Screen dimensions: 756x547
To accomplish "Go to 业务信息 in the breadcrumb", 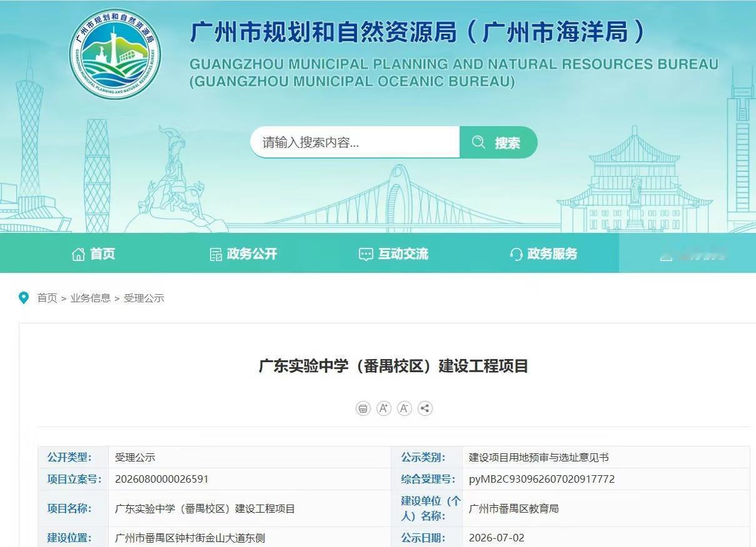I will click(x=91, y=298).
